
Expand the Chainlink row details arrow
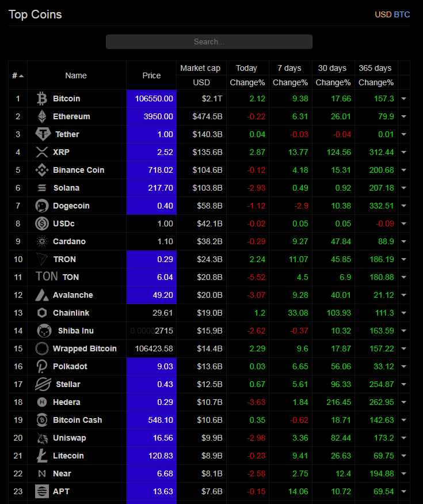coord(404,313)
